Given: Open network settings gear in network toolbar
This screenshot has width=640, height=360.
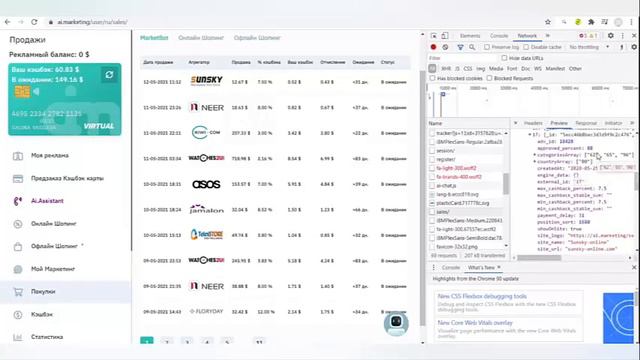Looking at the screenshot, I should 634,47.
